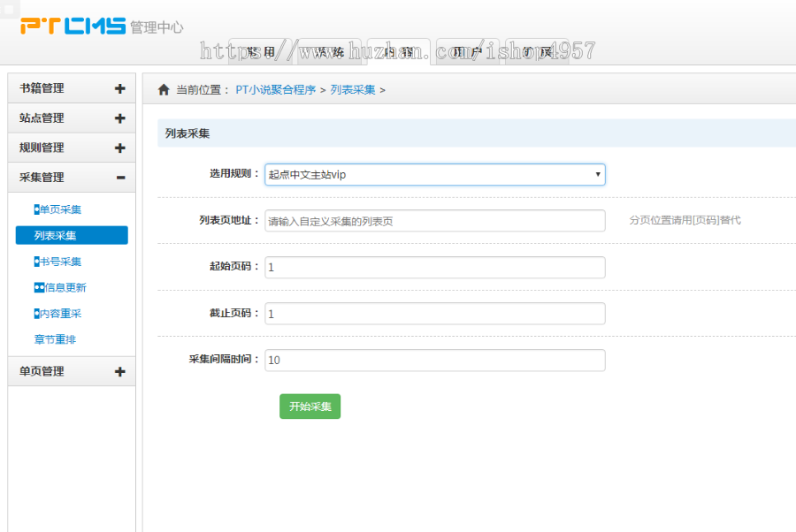The image size is (796, 532).
Task: Click the 列表采集 panel heading
Action: [188, 133]
